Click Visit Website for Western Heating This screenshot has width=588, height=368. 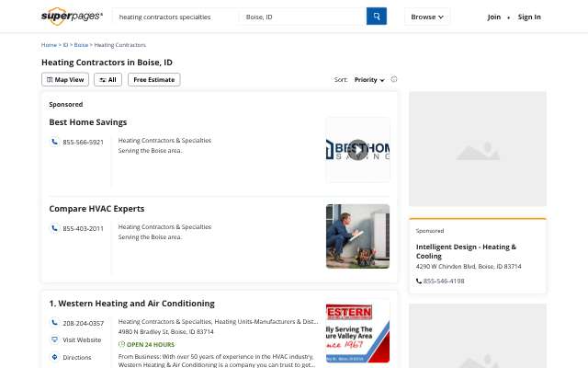[82, 339]
